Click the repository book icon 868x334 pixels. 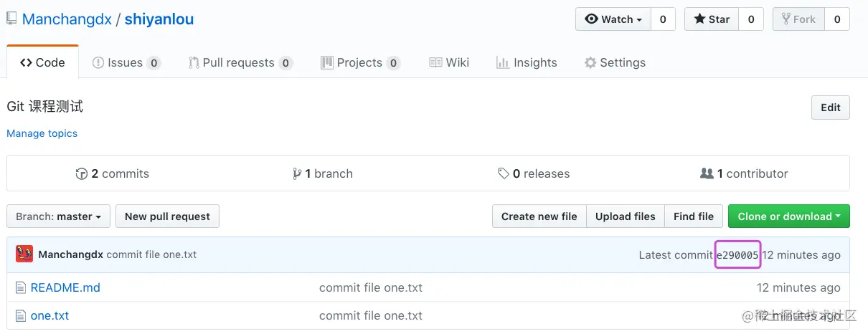[12, 19]
